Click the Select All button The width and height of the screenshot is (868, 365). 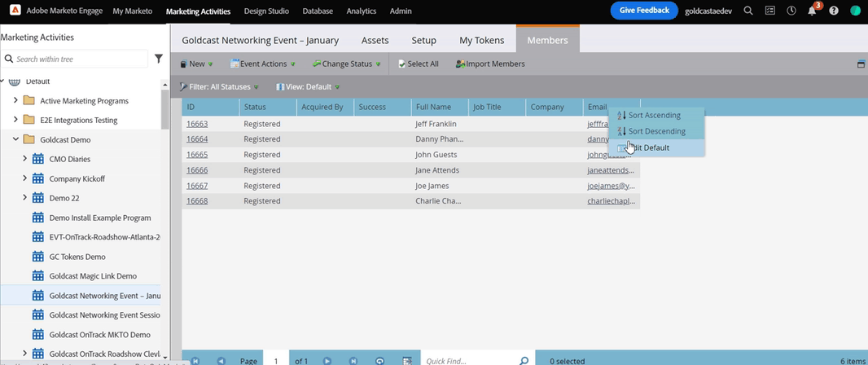point(419,64)
